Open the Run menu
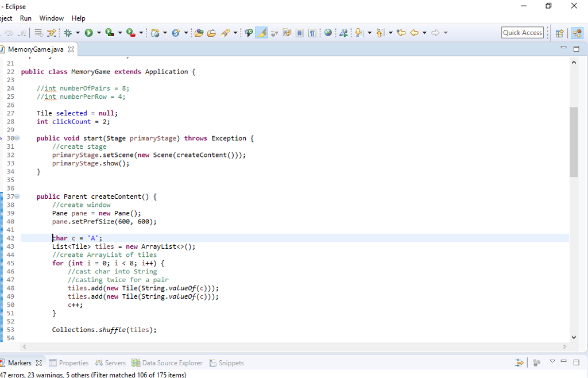 pyautogui.click(x=25, y=18)
